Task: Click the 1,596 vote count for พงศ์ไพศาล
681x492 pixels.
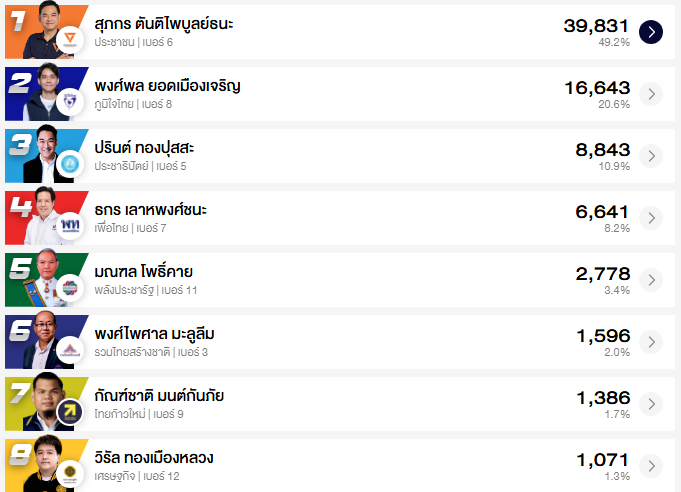Action: point(602,336)
